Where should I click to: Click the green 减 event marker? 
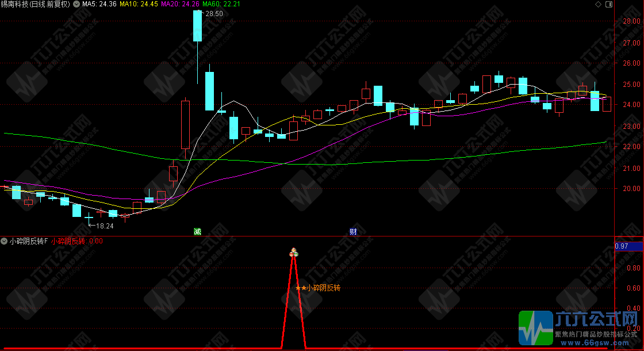tap(197, 232)
